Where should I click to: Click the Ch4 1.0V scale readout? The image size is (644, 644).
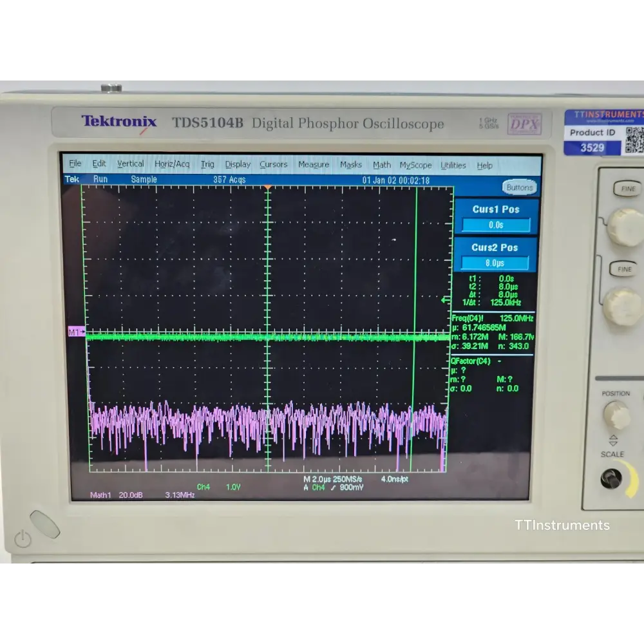click(218, 487)
